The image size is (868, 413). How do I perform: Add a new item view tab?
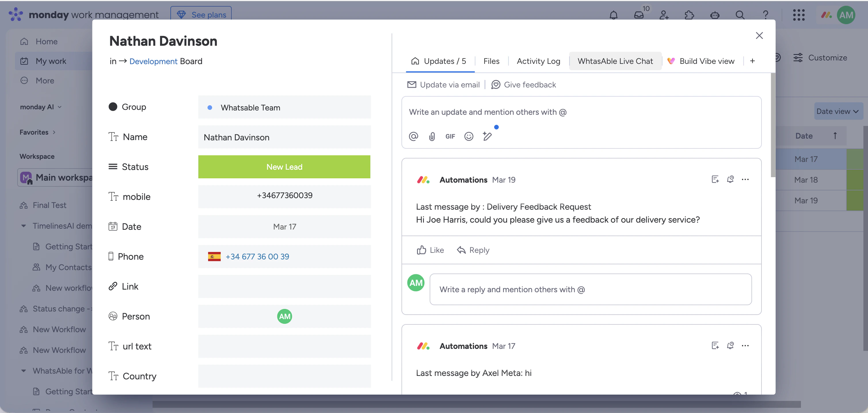[x=752, y=61]
